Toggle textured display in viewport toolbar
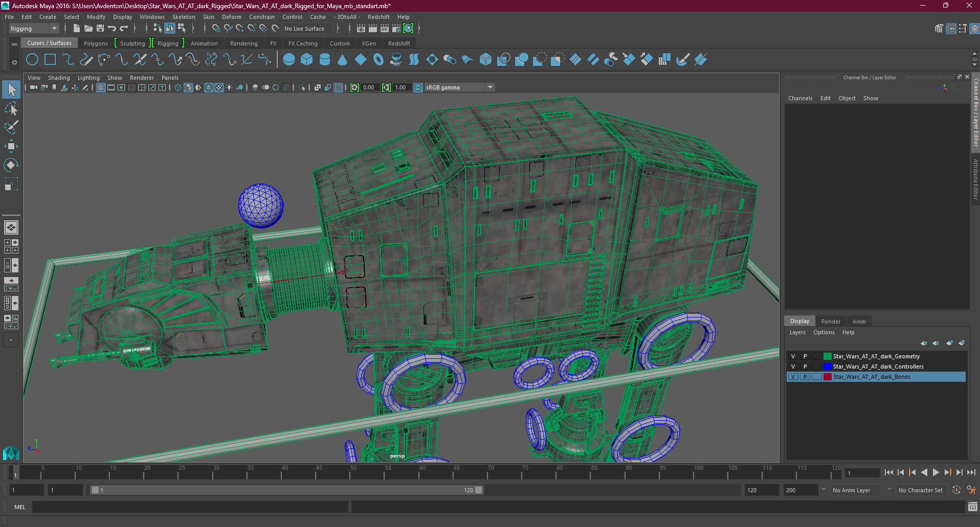980x527 pixels. (219, 87)
